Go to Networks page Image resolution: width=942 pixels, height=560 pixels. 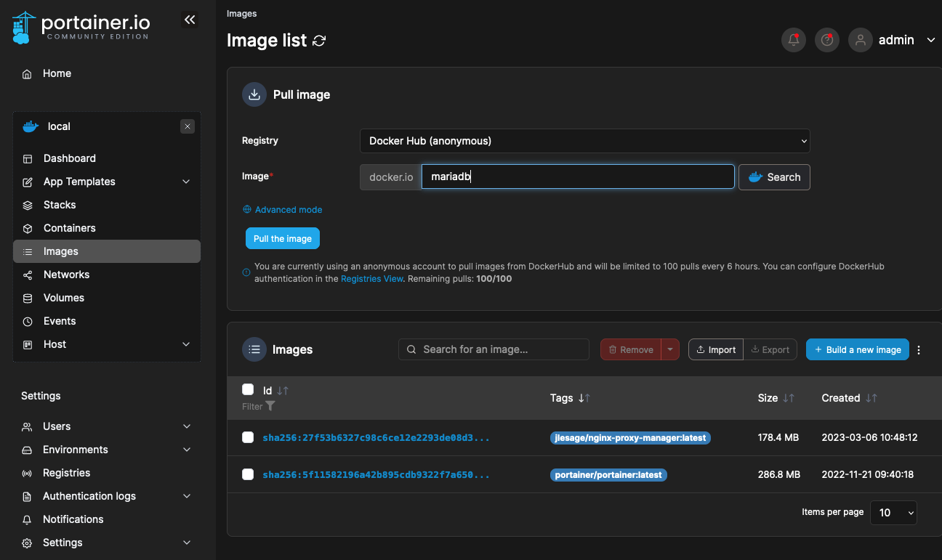[107, 275]
